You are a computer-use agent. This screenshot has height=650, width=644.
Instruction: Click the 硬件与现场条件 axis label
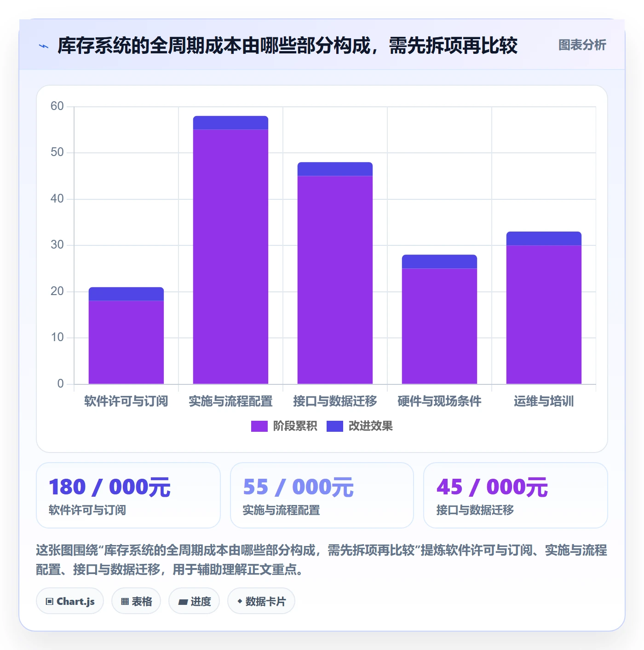click(439, 401)
